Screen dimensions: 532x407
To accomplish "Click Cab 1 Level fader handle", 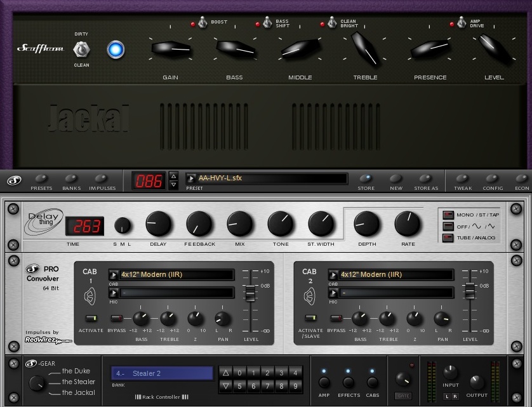I will [x=250, y=293].
